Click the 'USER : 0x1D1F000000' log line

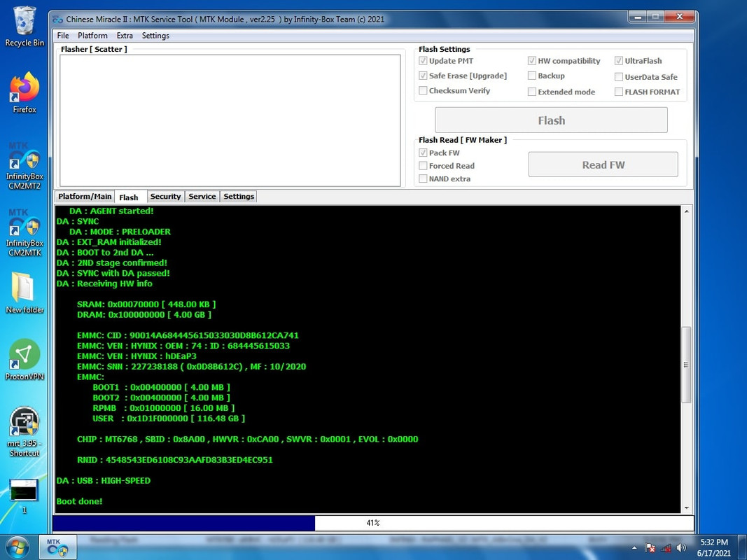tap(169, 419)
